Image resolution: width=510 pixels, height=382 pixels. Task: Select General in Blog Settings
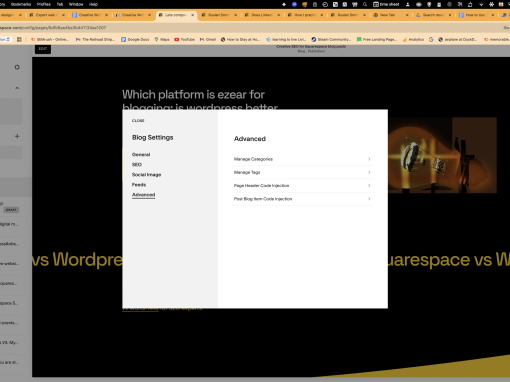pyautogui.click(x=141, y=155)
